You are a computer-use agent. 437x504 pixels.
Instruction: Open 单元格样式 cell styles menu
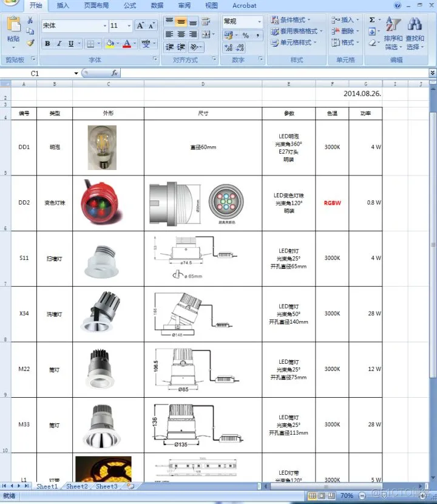tap(293, 43)
